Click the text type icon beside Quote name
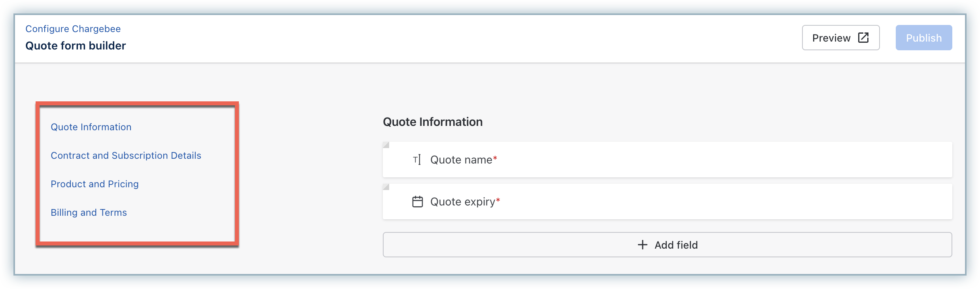Screen dimensions: 980x289 pos(417,160)
